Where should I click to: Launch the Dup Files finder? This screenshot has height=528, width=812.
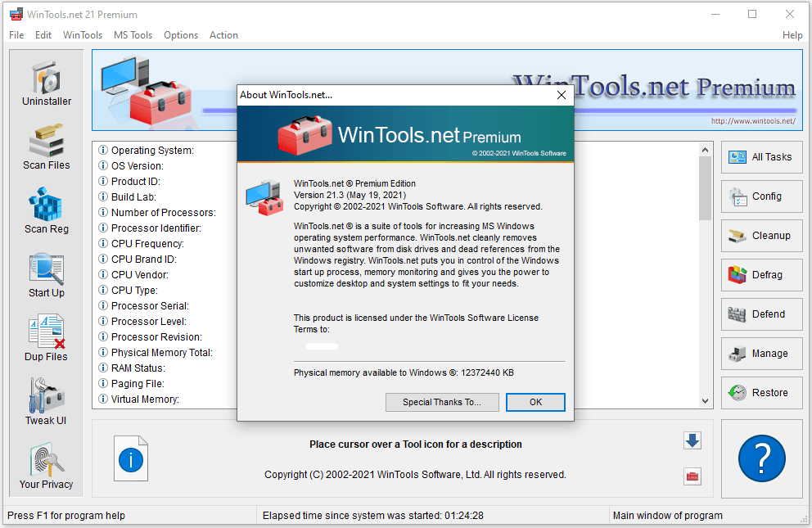tap(47, 339)
